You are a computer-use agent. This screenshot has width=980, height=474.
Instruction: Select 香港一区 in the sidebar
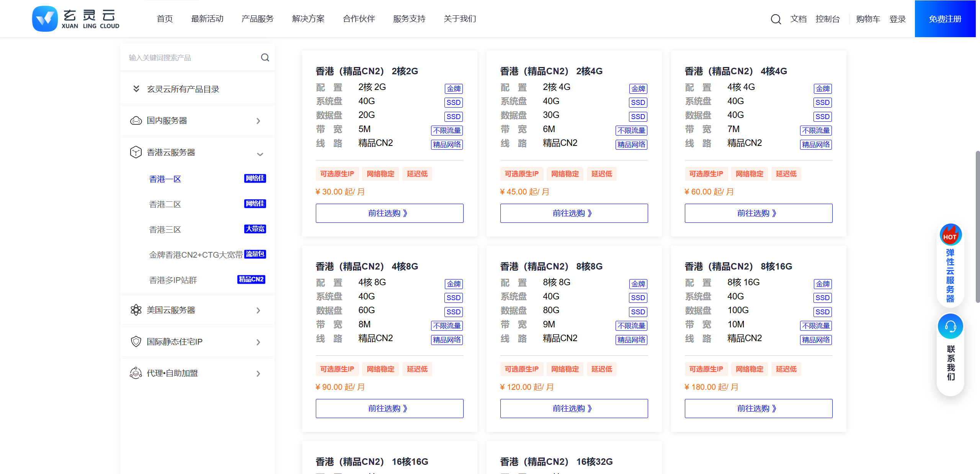pyautogui.click(x=165, y=179)
